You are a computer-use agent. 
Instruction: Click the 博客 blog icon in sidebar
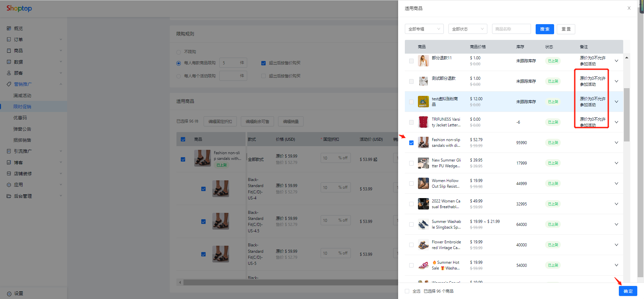coord(9,163)
